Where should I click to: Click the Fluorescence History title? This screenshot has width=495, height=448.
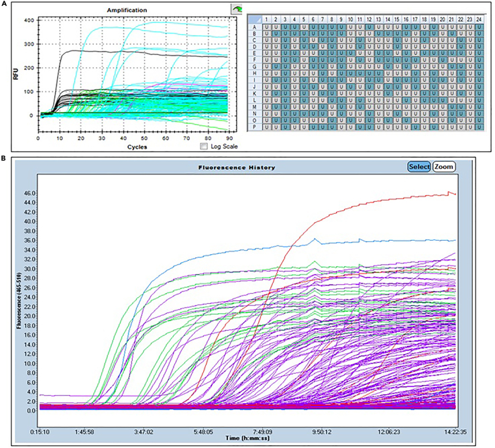point(247,166)
